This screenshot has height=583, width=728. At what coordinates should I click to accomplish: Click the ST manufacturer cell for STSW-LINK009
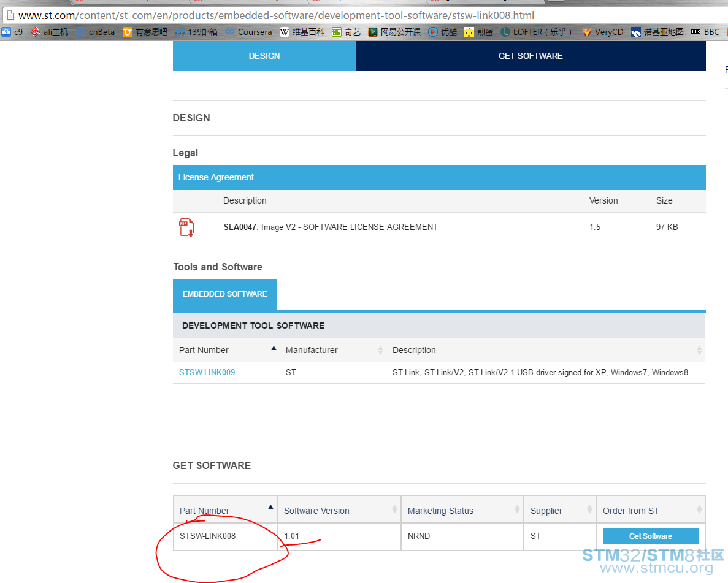[x=291, y=372]
